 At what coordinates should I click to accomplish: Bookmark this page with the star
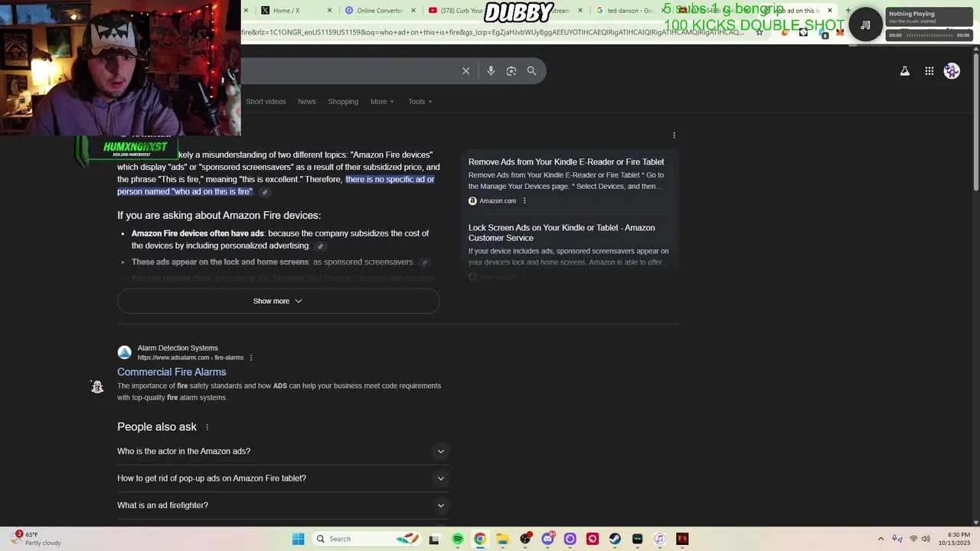point(759,32)
